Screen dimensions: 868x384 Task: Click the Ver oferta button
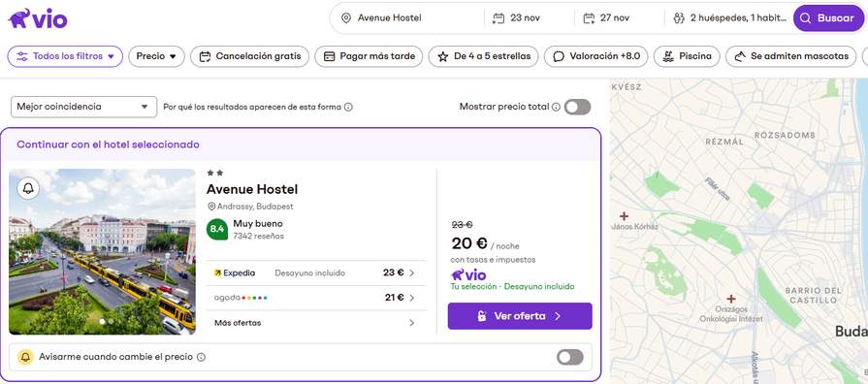point(520,316)
